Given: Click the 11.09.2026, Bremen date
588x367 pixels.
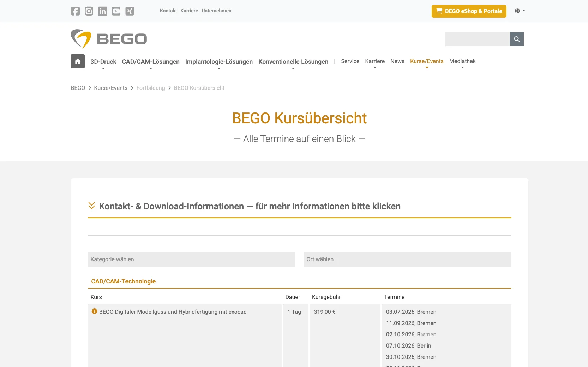Looking at the screenshot, I should (411, 323).
